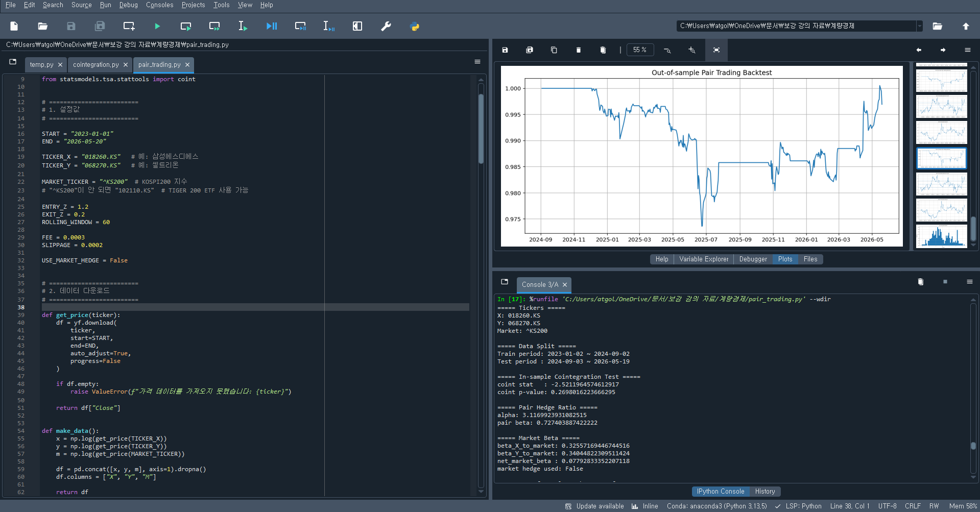This screenshot has height=512, width=980.
Task: Click the plot zoom percentage field
Action: pyautogui.click(x=640, y=50)
